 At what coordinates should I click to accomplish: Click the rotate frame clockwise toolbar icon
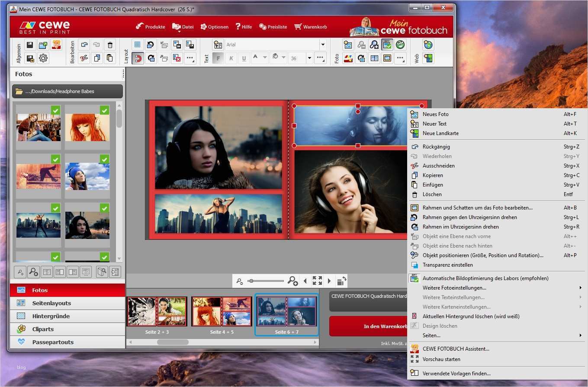click(151, 58)
